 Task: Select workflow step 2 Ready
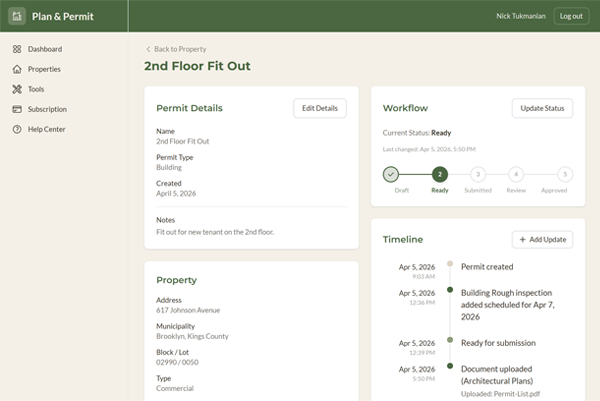click(x=440, y=174)
